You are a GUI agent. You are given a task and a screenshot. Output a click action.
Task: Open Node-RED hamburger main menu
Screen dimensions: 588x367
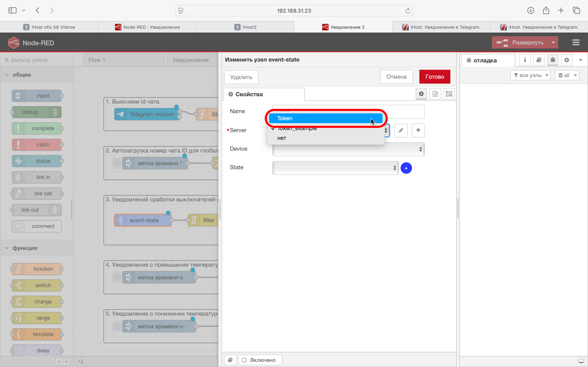click(576, 43)
